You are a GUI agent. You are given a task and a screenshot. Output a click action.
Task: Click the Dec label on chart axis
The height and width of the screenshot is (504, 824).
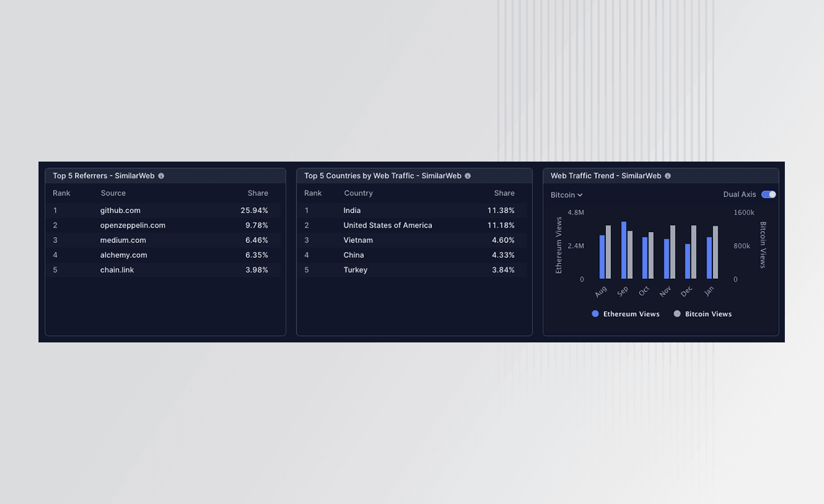[x=687, y=291]
